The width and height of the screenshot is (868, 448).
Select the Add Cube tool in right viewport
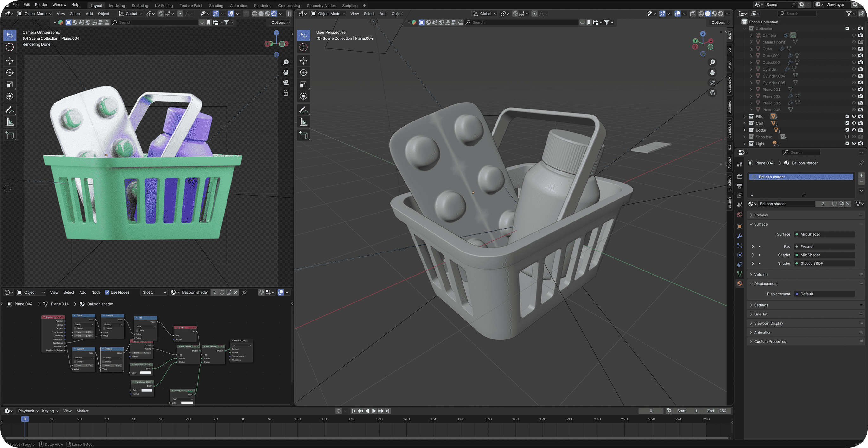303,136
